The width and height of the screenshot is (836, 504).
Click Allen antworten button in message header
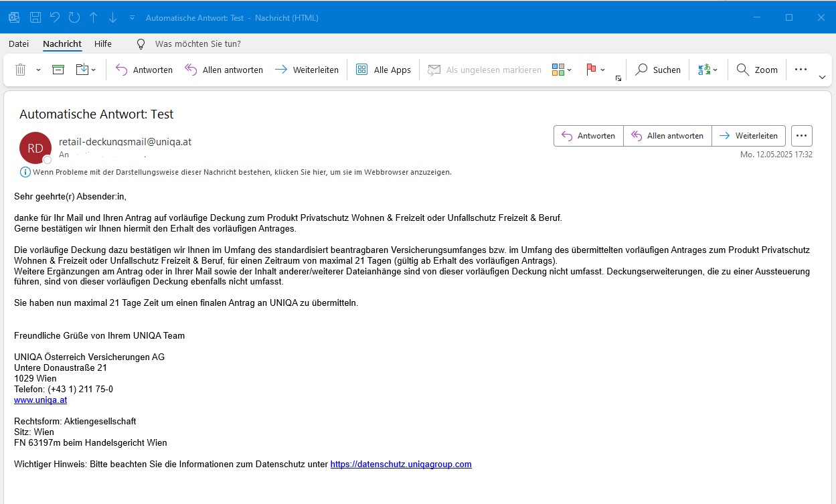coord(667,135)
